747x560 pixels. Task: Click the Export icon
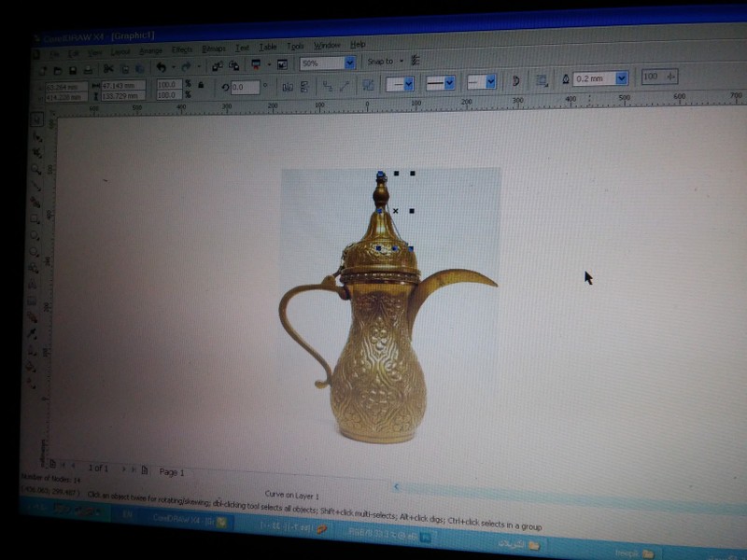pos(234,65)
